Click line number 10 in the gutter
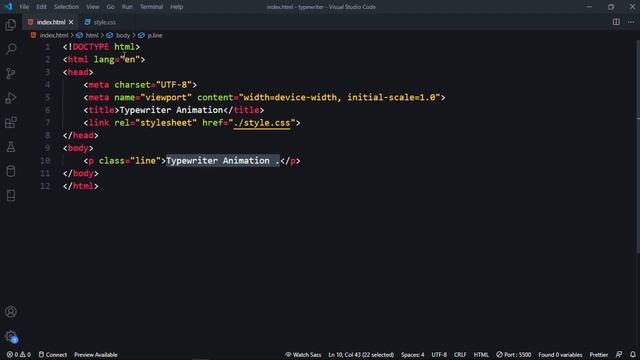640x360 pixels. [x=45, y=161]
